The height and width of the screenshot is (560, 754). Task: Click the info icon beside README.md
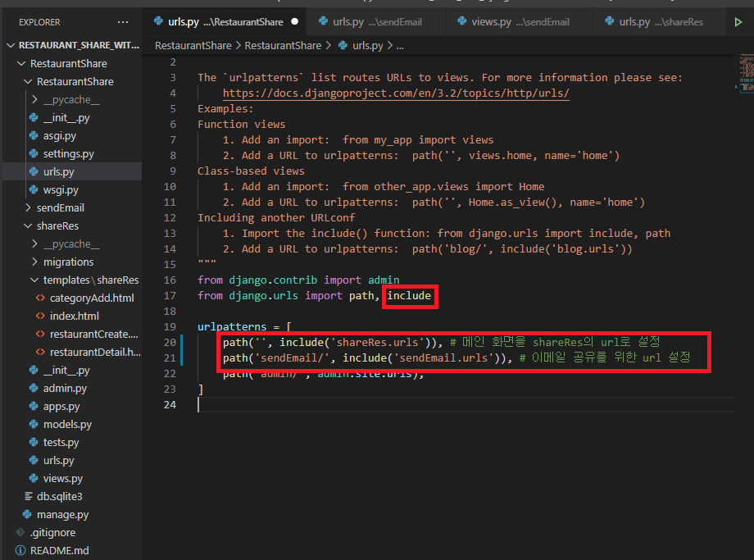tap(20, 550)
